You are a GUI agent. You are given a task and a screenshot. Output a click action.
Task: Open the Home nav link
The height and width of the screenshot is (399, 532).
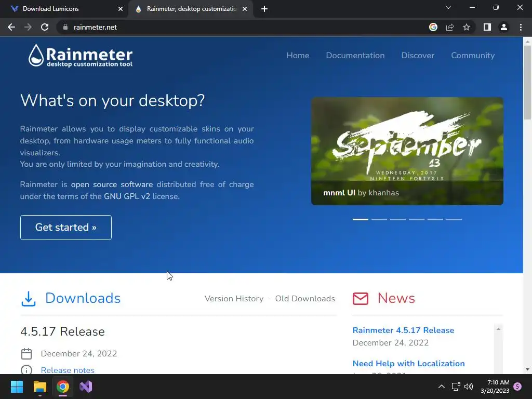click(298, 56)
